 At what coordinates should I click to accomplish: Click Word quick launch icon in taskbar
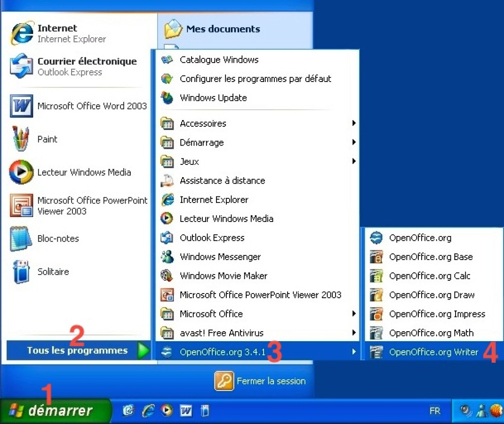pos(186,410)
